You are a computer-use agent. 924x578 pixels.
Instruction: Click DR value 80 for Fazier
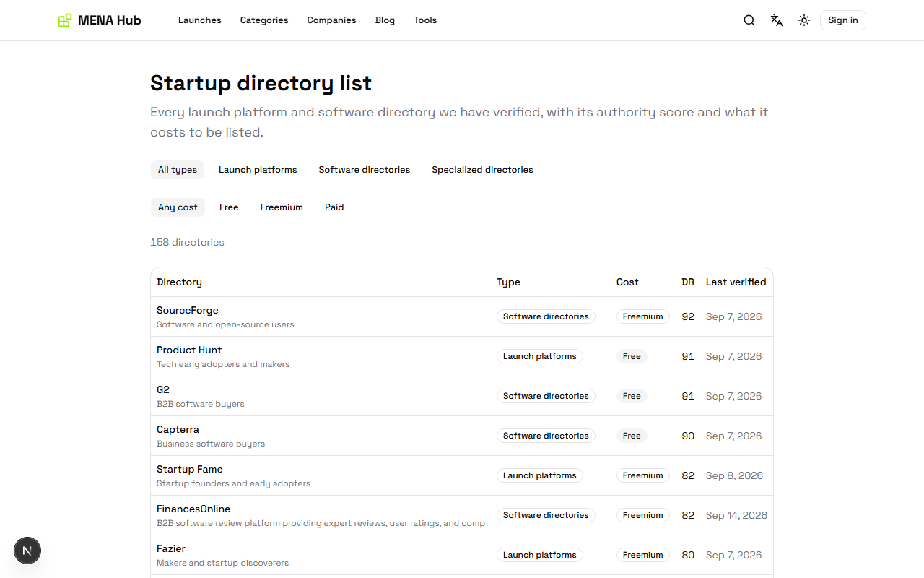688,555
